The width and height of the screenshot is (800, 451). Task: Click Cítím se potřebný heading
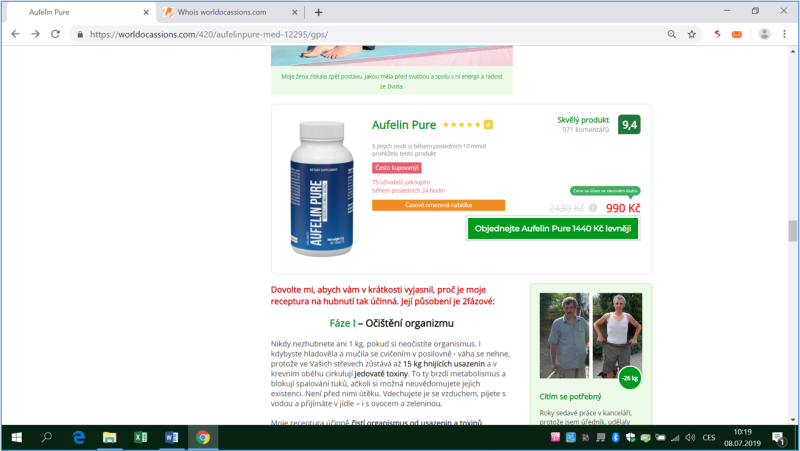coord(570,396)
